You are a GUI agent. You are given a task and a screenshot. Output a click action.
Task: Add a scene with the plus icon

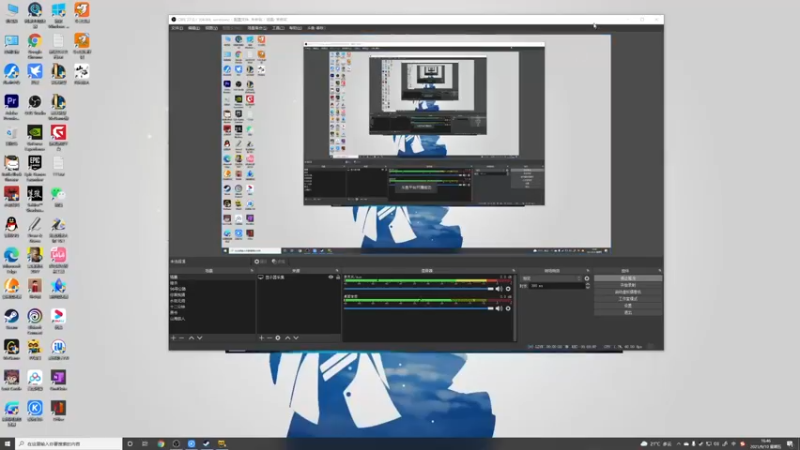(173, 338)
